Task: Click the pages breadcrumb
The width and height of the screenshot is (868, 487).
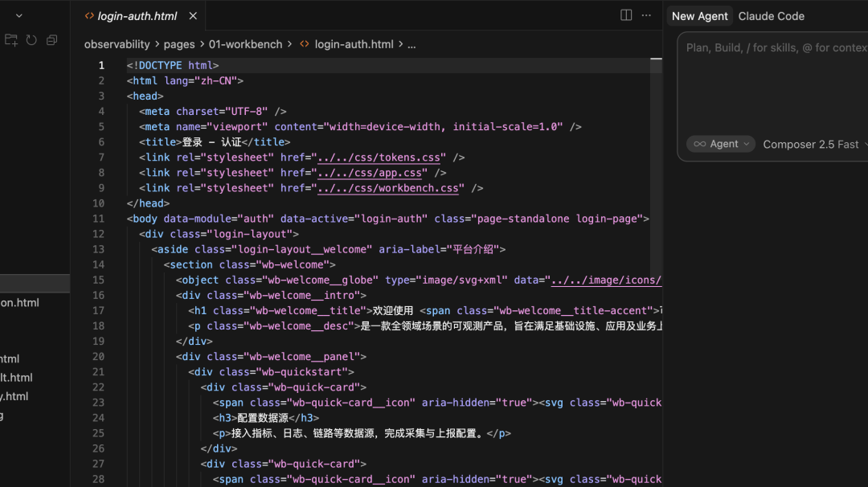Action: coord(178,44)
